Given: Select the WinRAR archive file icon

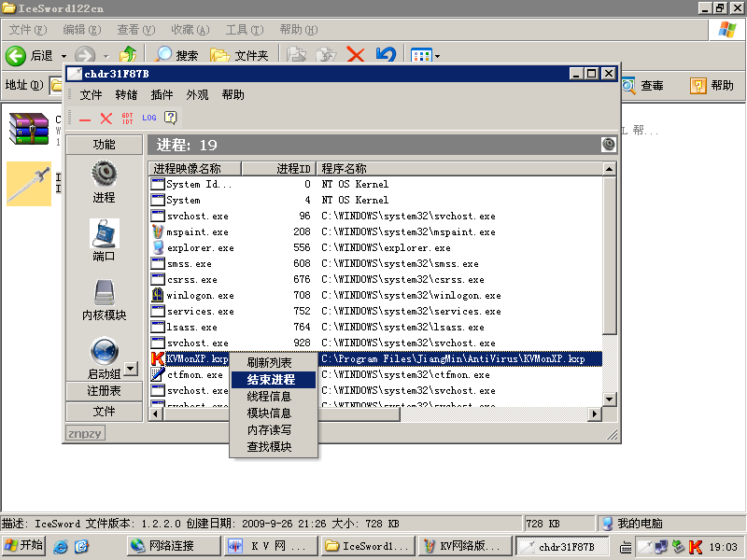Looking at the screenshot, I should coord(29,129).
